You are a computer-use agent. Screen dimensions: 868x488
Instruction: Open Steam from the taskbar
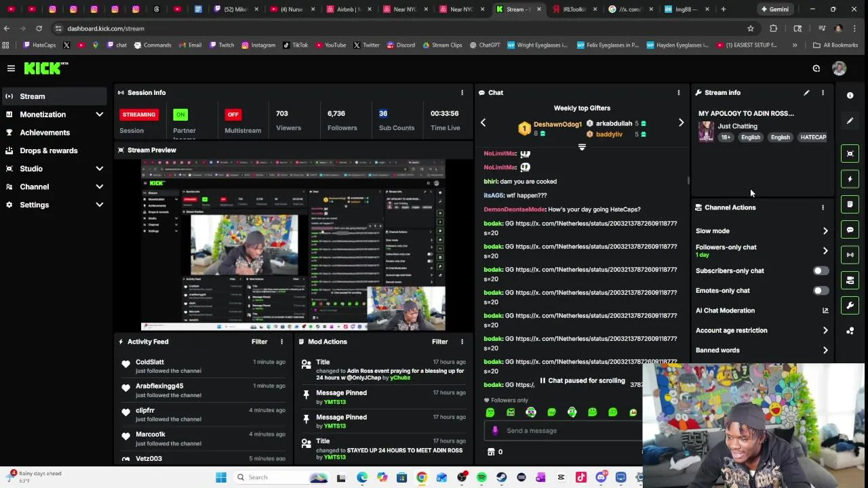501,477
